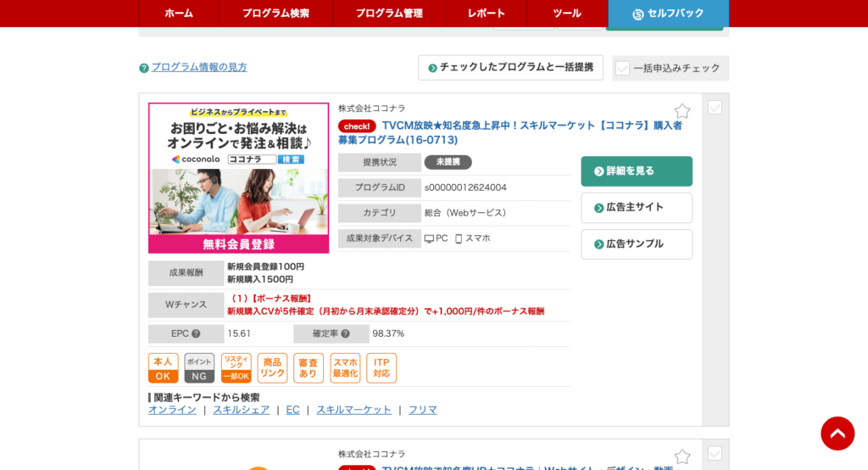Open the プログラム検索 menu tab
The width and height of the screenshot is (868, 470).
click(275, 14)
